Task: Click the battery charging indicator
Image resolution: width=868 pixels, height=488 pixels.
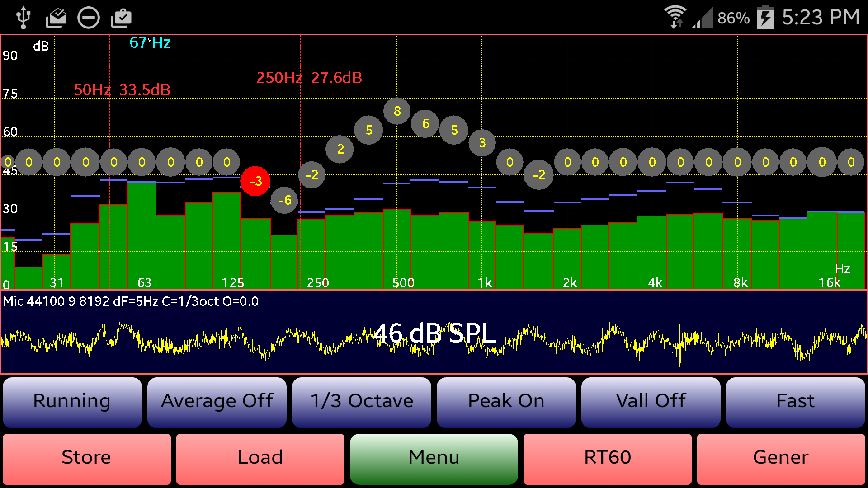Action: [x=765, y=17]
